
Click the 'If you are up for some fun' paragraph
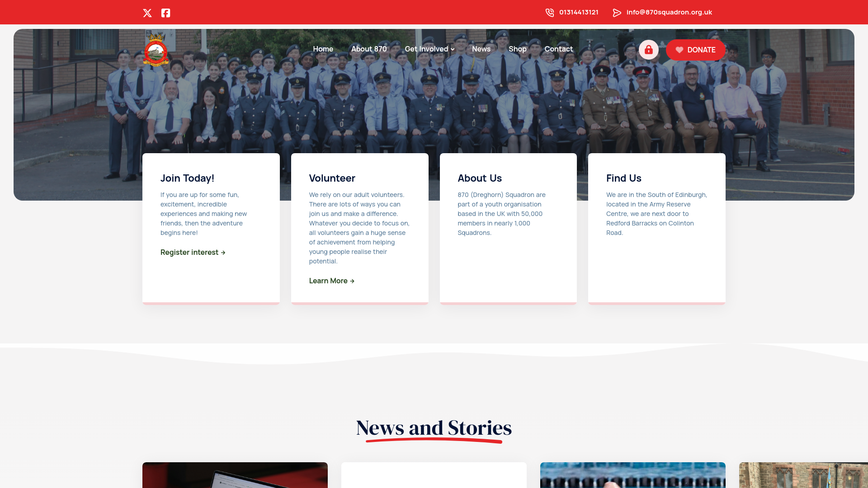click(x=204, y=214)
